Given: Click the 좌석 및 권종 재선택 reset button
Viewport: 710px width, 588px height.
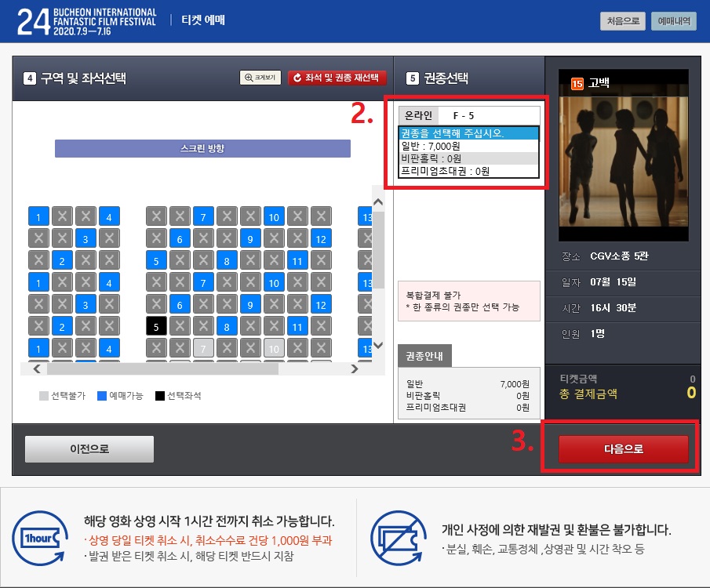Looking at the screenshot, I should point(337,78).
